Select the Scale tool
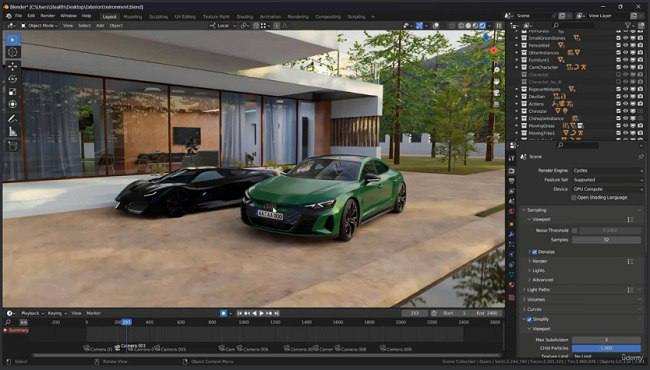 coord(12,92)
